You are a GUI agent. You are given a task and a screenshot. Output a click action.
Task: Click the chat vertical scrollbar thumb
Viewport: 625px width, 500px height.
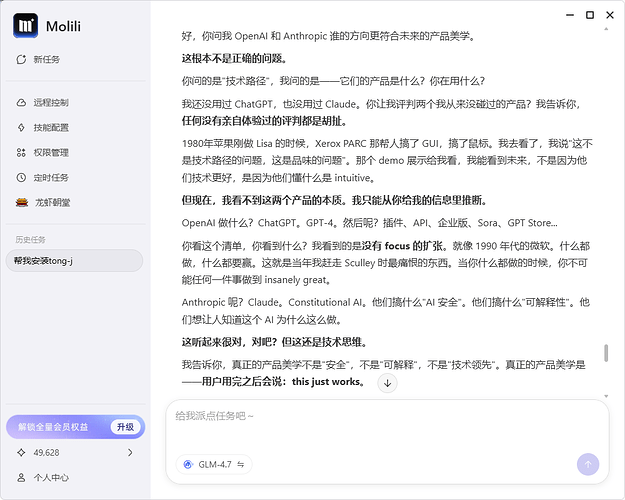click(x=604, y=355)
